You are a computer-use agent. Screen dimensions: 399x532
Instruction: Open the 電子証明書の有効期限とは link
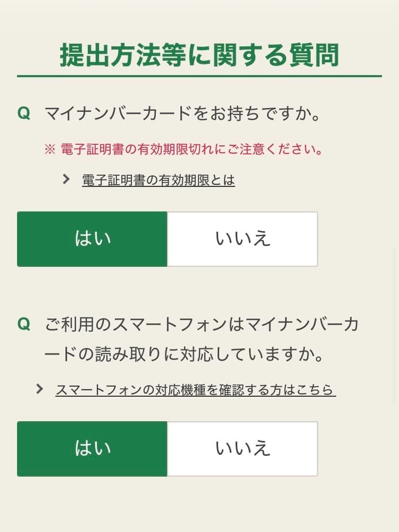[158, 180]
